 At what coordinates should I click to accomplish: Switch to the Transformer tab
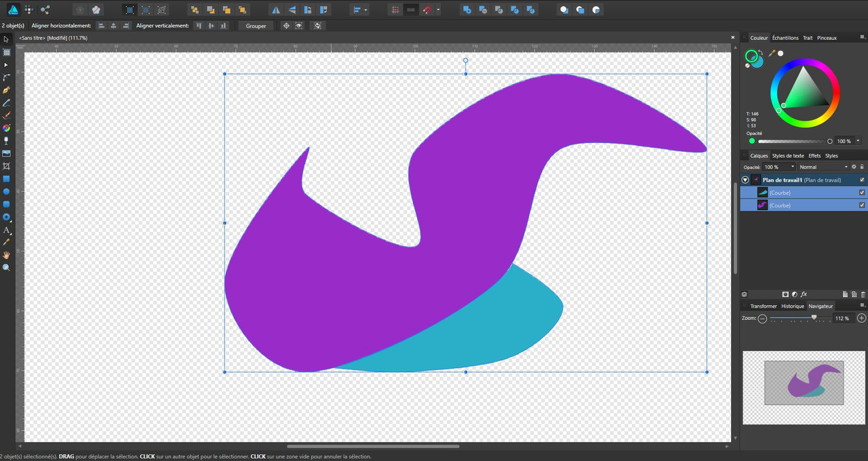tap(764, 306)
